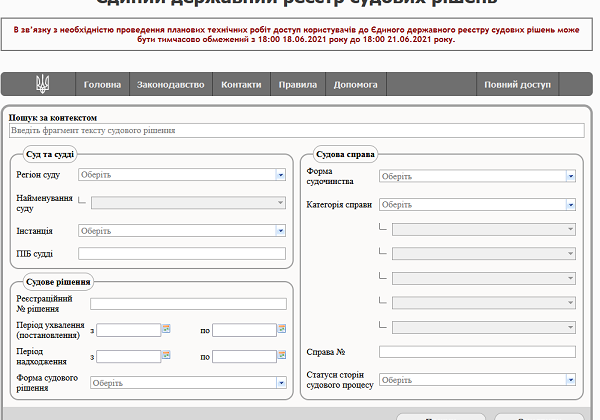The width and height of the screenshot is (600, 420).
Task: Open the Форма судочинства dropdown
Action: 570,176
